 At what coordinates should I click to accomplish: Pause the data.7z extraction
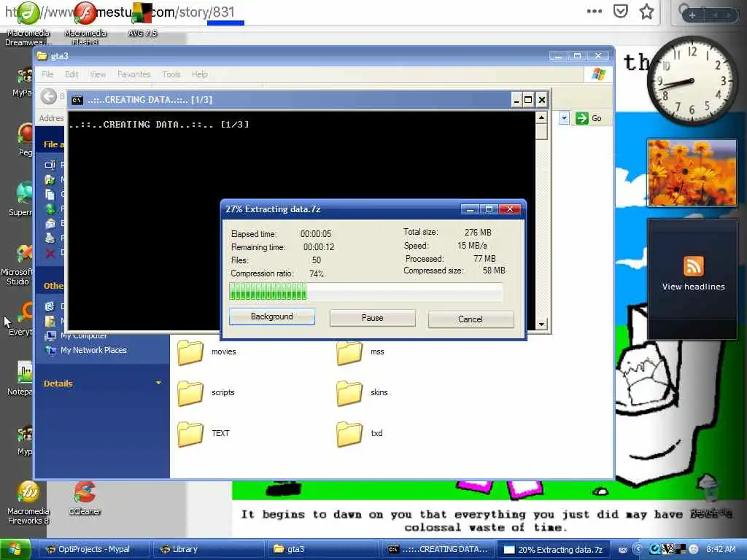point(372,318)
